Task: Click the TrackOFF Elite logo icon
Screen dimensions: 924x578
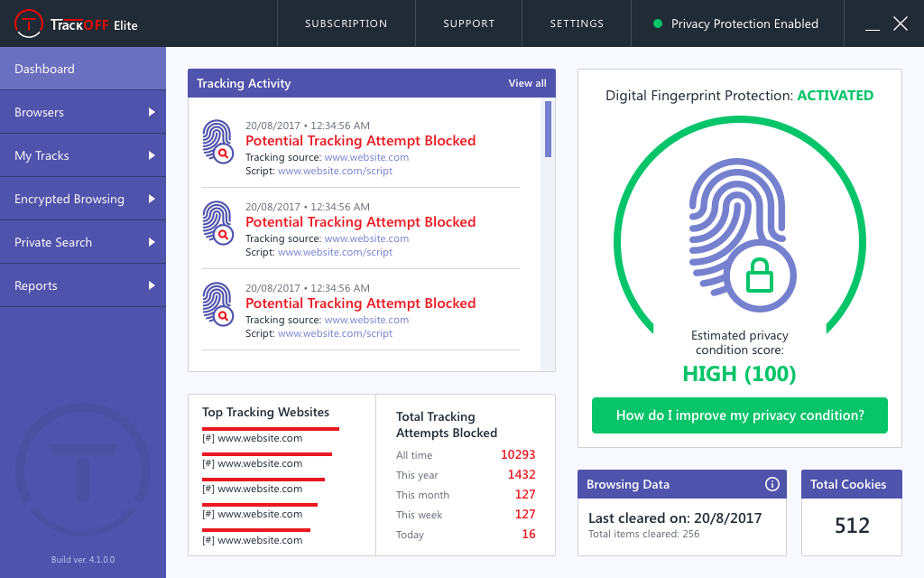Action: click(x=31, y=23)
